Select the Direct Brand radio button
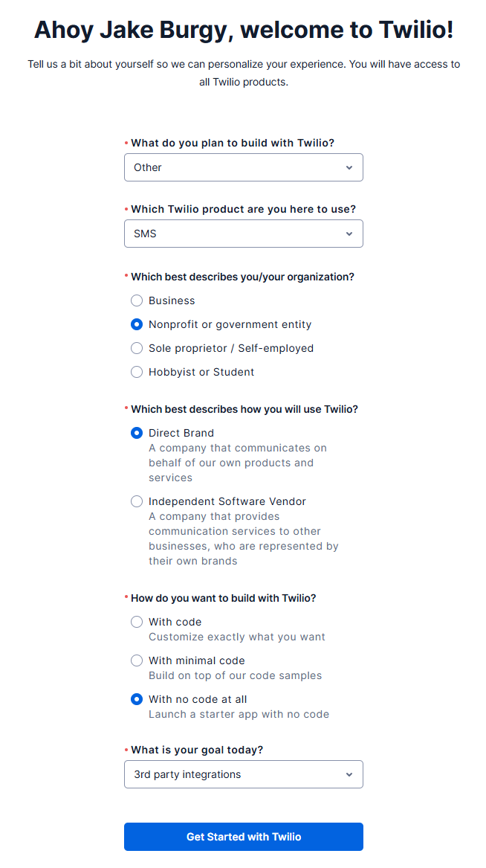 click(x=137, y=433)
